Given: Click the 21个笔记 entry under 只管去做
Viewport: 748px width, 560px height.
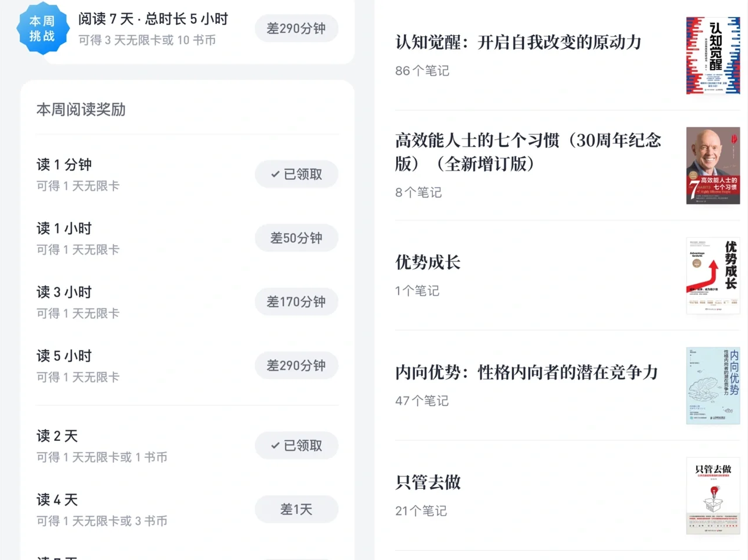Looking at the screenshot, I should 421,510.
